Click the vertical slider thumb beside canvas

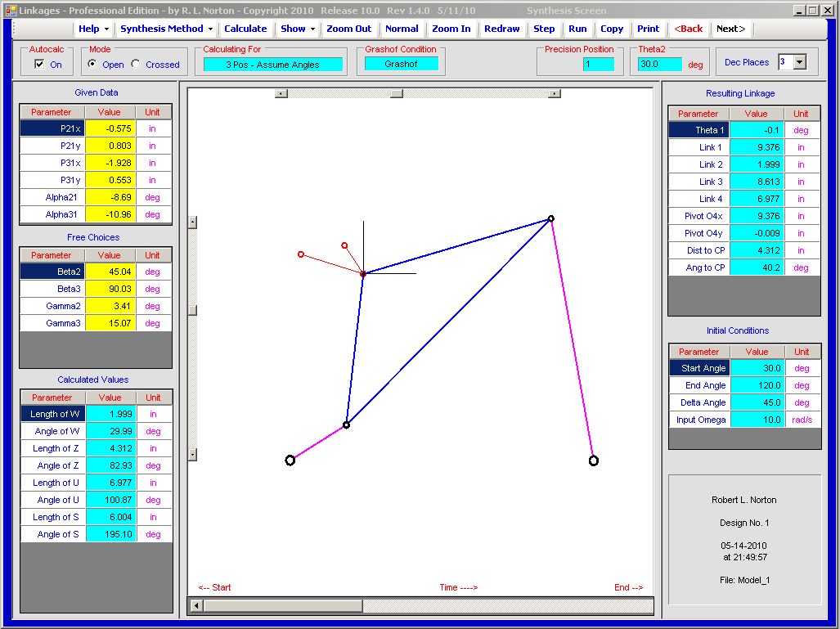click(193, 310)
